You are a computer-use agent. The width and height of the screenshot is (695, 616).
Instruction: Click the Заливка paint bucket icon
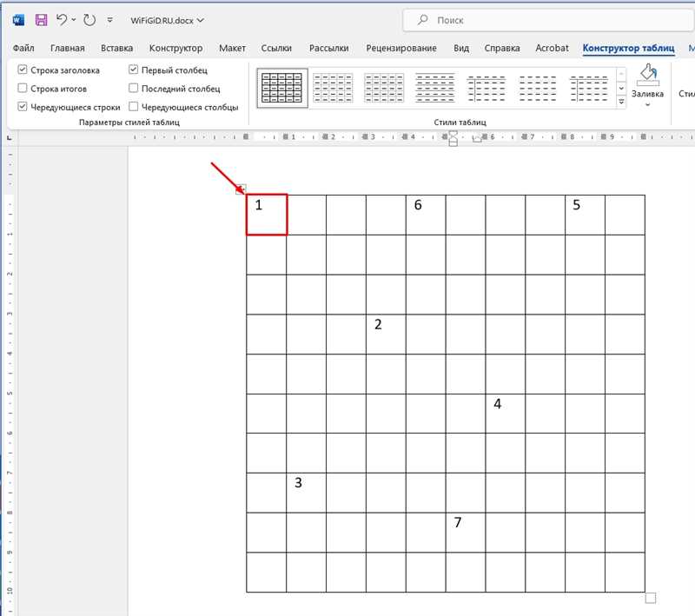point(647,76)
